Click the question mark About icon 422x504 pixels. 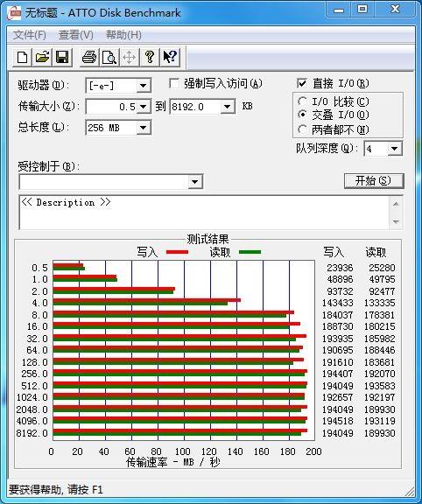pos(149,57)
